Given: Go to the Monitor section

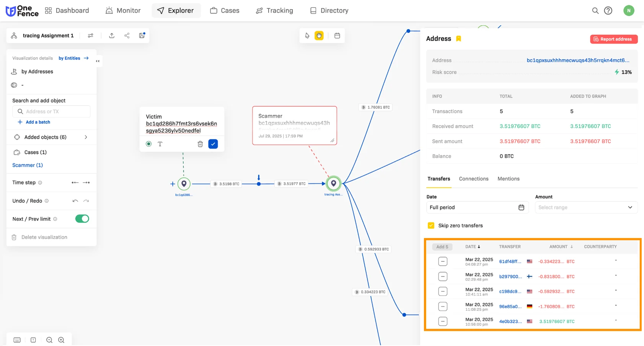Looking at the screenshot, I should pyautogui.click(x=123, y=11).
